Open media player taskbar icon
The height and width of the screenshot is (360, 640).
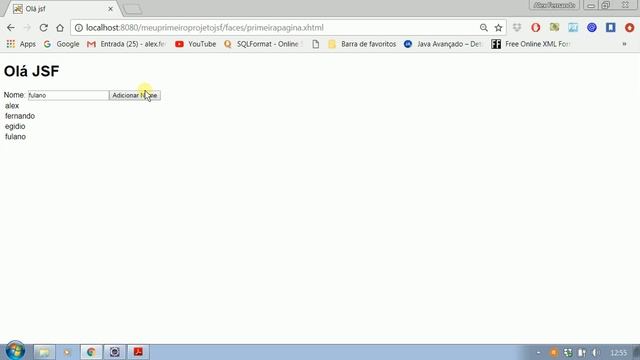[67, 352]
